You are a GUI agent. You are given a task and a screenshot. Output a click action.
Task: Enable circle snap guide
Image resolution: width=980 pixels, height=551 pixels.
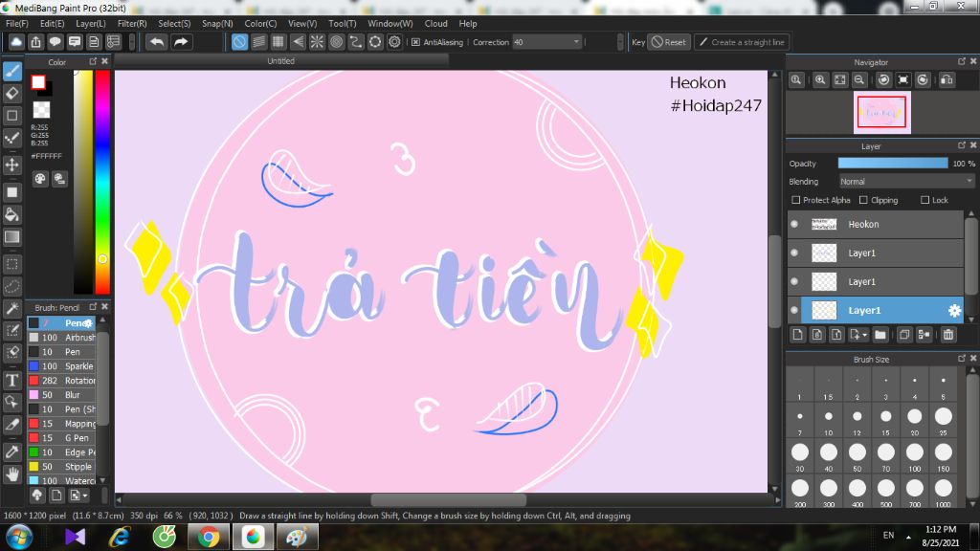[336, 42]
